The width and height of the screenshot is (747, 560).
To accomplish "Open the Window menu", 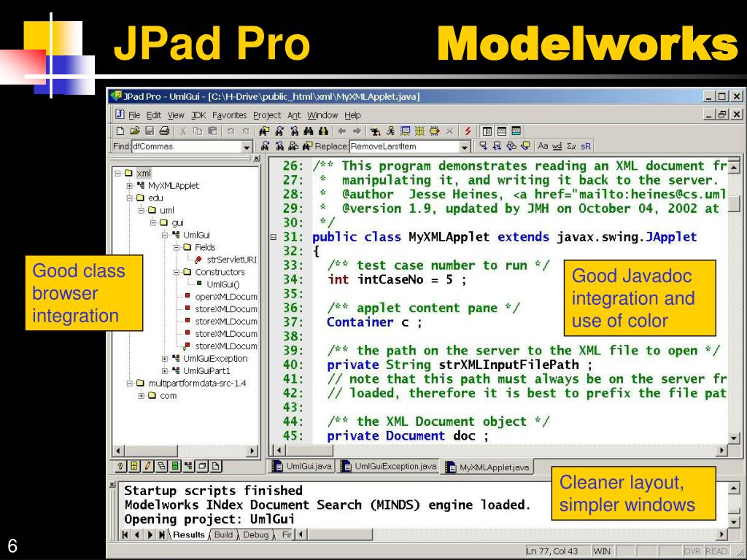I will pos(322,115).
